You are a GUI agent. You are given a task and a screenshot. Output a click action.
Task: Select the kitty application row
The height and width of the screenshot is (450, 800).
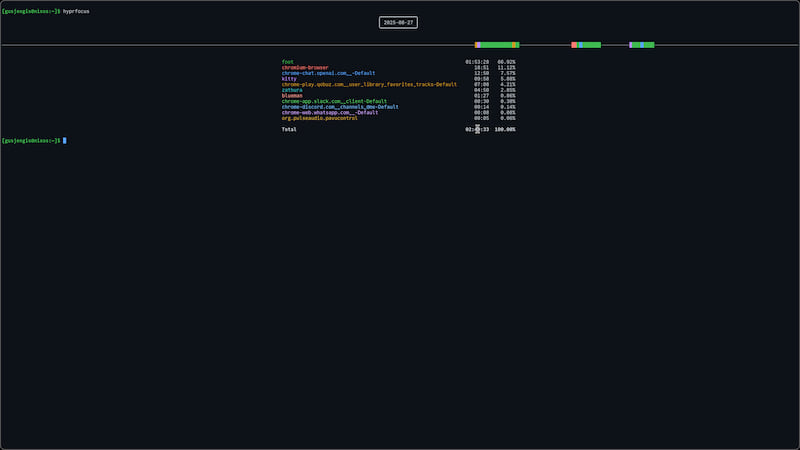[290, 79]
